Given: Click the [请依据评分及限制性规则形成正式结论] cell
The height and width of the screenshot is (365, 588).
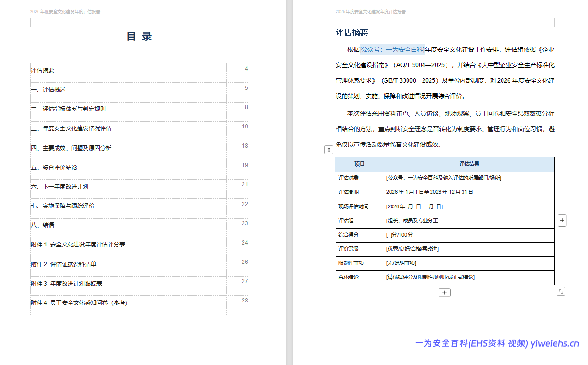Looking at the screenshot, I should click(x=469, y=277).
